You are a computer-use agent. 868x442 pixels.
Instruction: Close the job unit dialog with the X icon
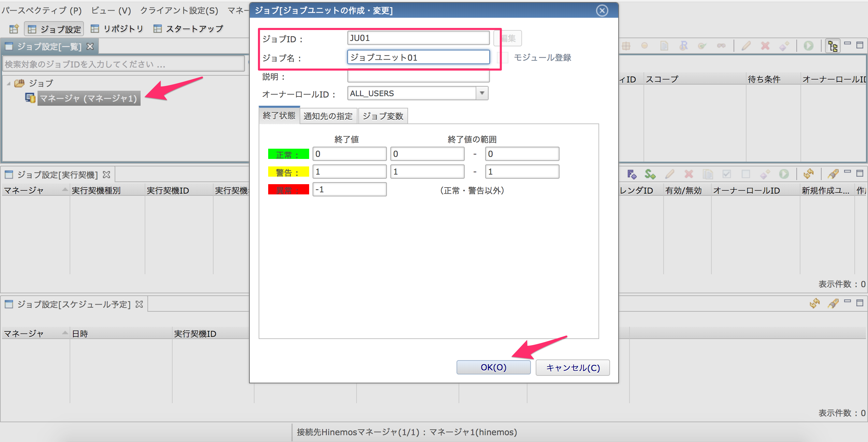(602, 11)
